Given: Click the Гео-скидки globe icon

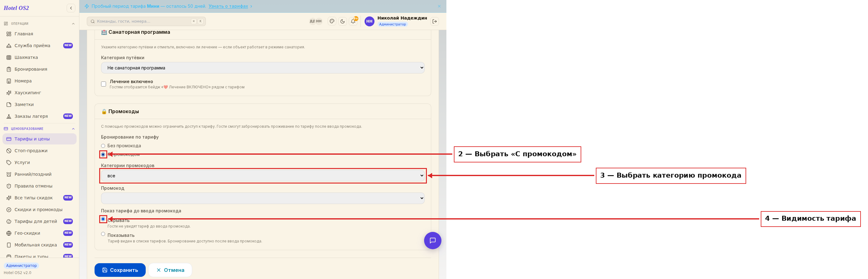Looking at the screenshot, I should pos(9,233).
